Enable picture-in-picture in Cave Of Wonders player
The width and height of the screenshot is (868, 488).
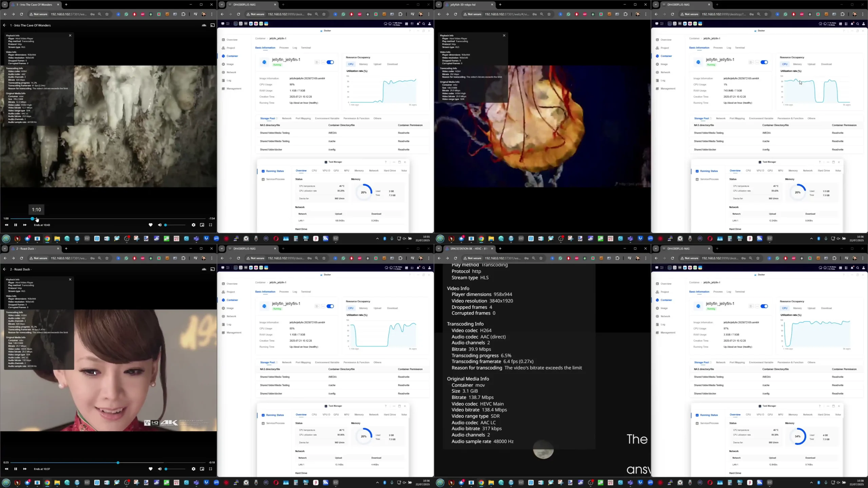[202, 225]
